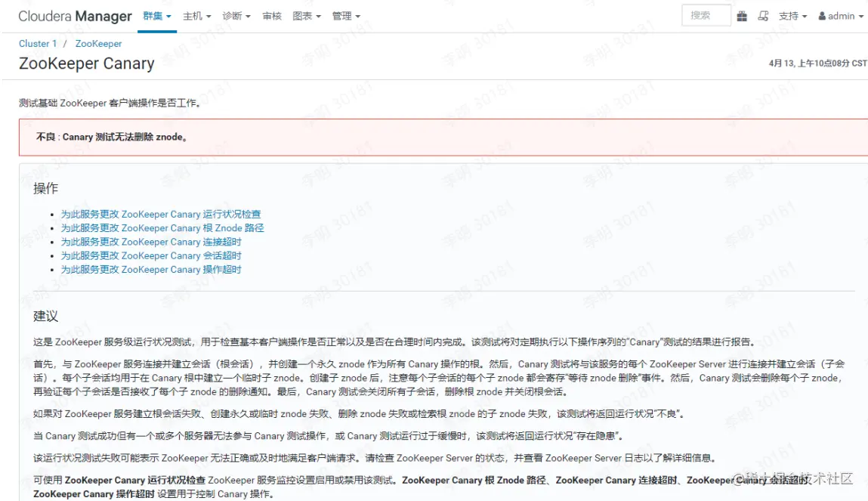Viewport: 868px width, 501px height.
Task: Open the 诊断 dropdown menu
Action: 236,16
